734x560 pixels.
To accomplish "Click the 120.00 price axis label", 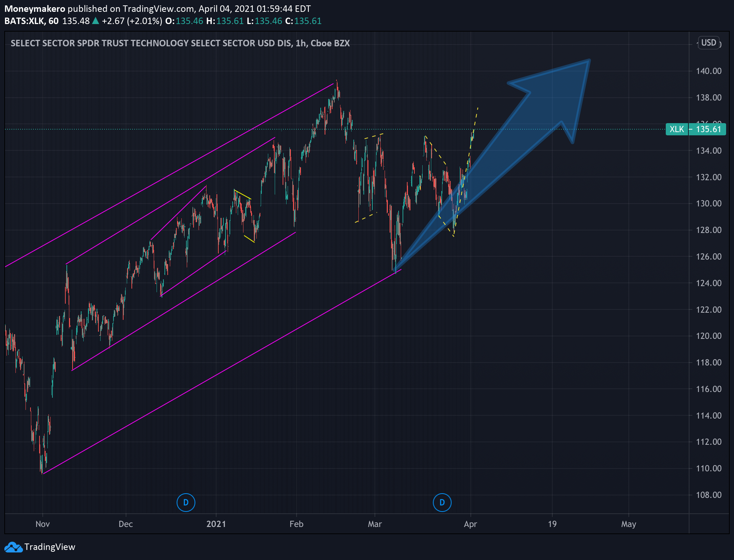I will 709,336.
